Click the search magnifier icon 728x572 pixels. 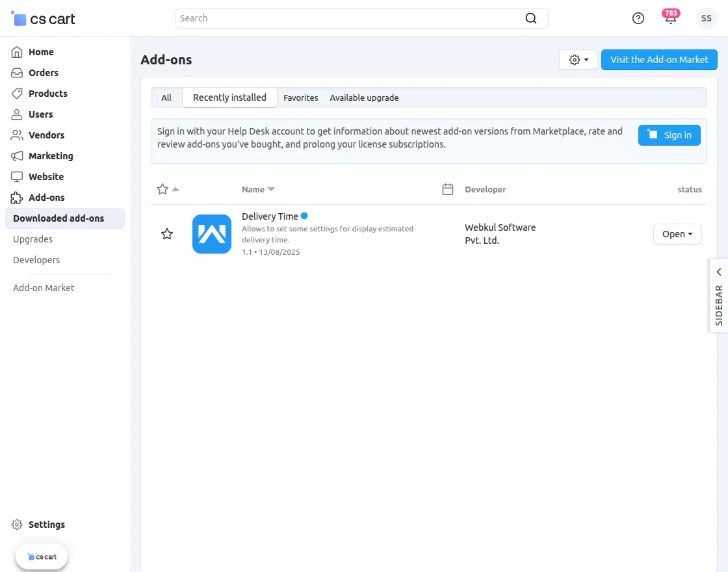pos(530,18)
